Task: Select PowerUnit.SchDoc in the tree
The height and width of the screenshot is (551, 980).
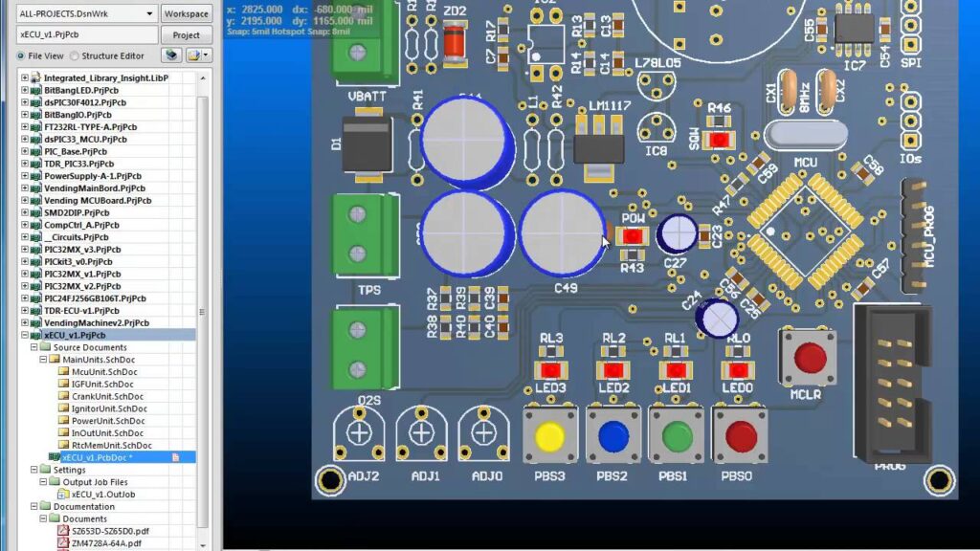Action: click(108, 421)
